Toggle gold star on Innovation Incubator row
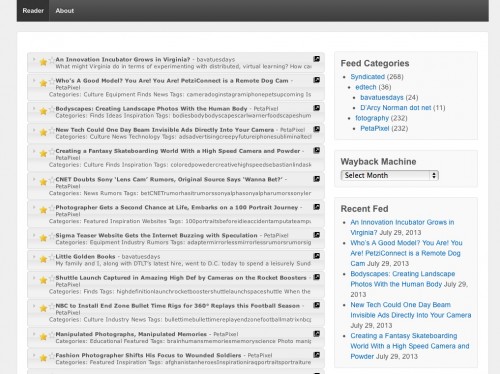 click(x=43, y=62)
